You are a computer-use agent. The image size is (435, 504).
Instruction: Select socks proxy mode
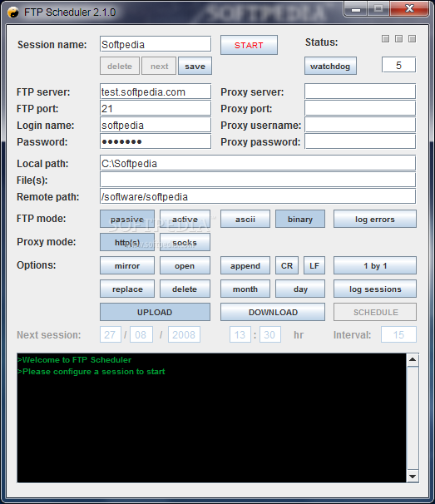pos(185,242)
